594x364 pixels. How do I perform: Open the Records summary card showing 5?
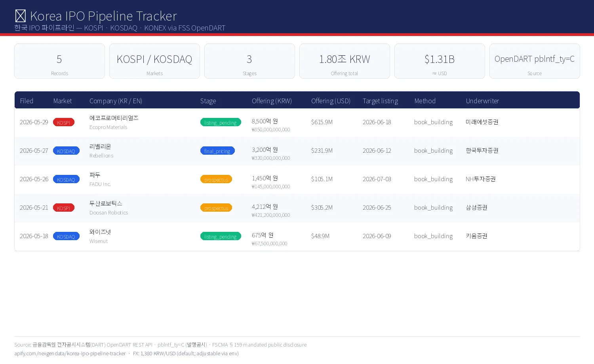tap(59, 61)
